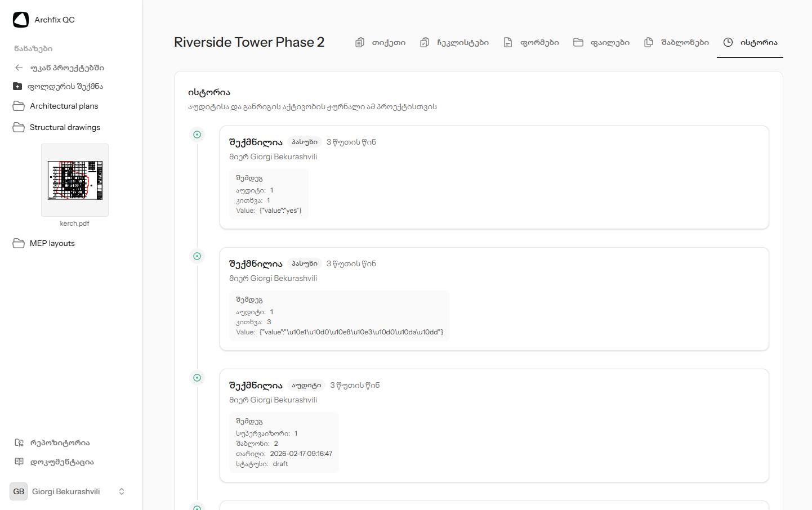
Task: Click the create folder icon
Action: pyautogui.click(x=17, y=87)
